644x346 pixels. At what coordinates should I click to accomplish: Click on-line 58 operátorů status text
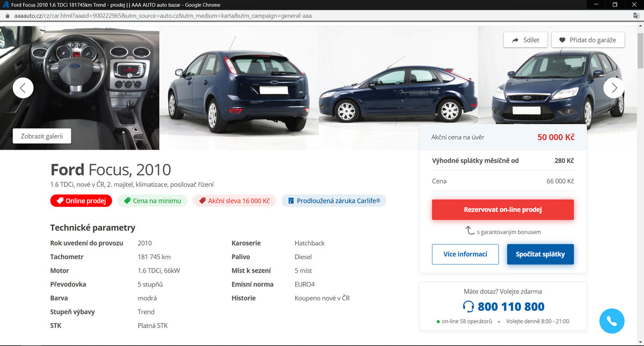click(x=467, y=321)
